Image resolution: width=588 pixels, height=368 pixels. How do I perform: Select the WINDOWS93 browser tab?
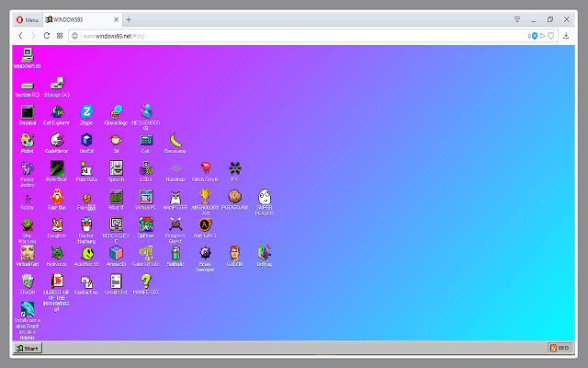78,19
